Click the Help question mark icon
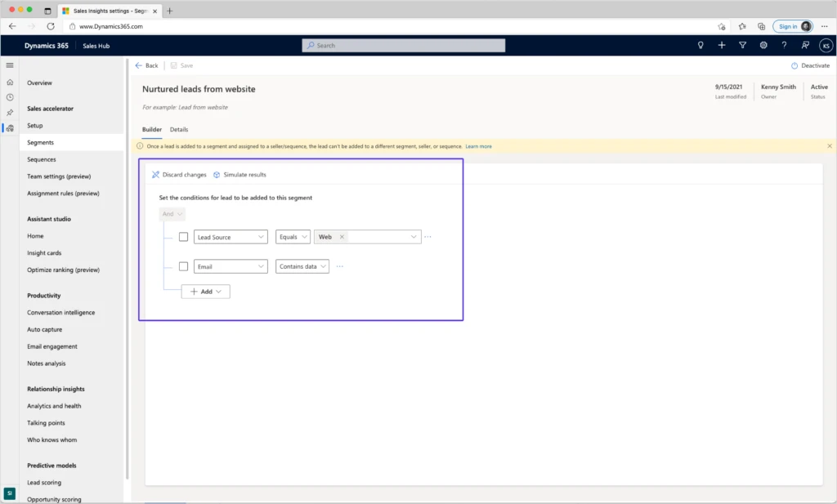Image resolution: width=837 pixels, height=504 pixels. point(783,45)
